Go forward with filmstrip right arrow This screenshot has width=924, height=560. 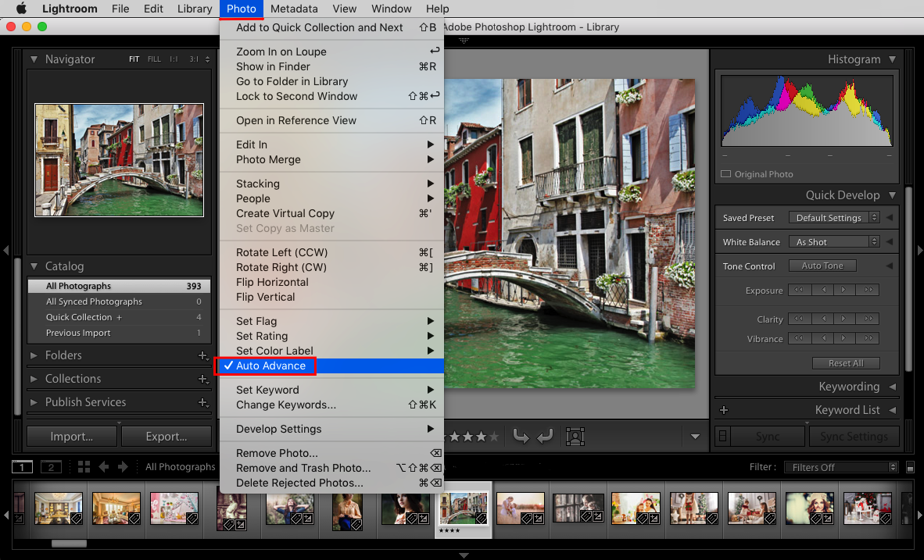pyautogui.click(x=123, y=467)
